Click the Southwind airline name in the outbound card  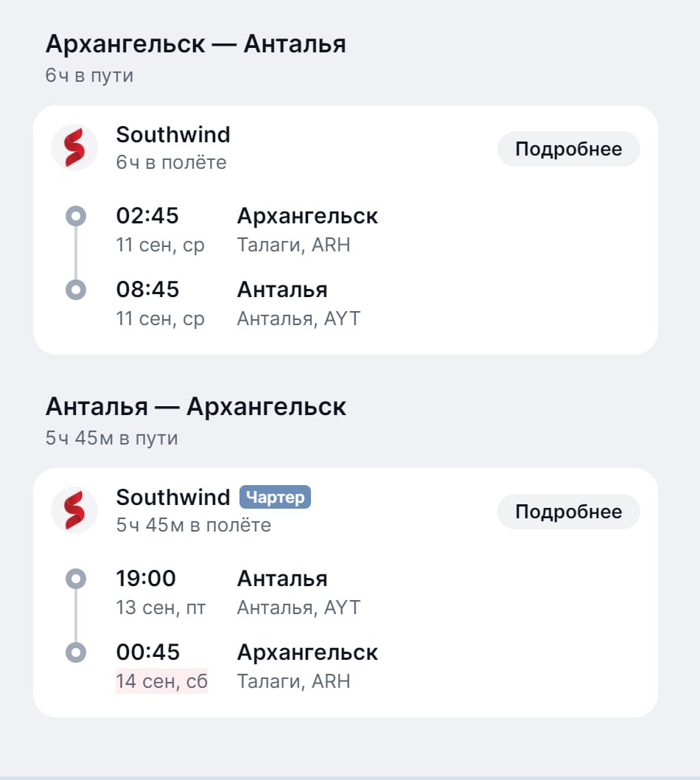(x=173, y=135)
